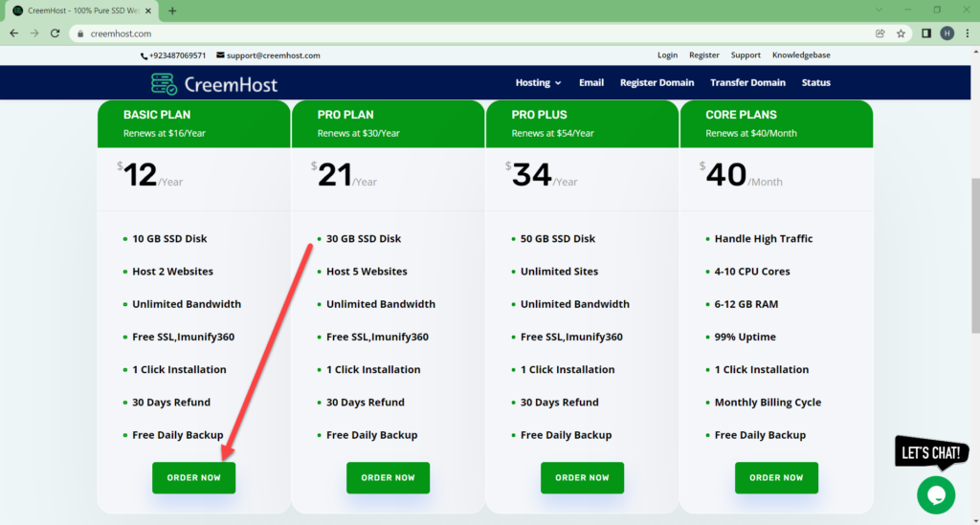Image resolution: width=980 pixels, height=525 pixels.
Task: Click the CORE PLANS heading
Action: (x=742, y=115)
